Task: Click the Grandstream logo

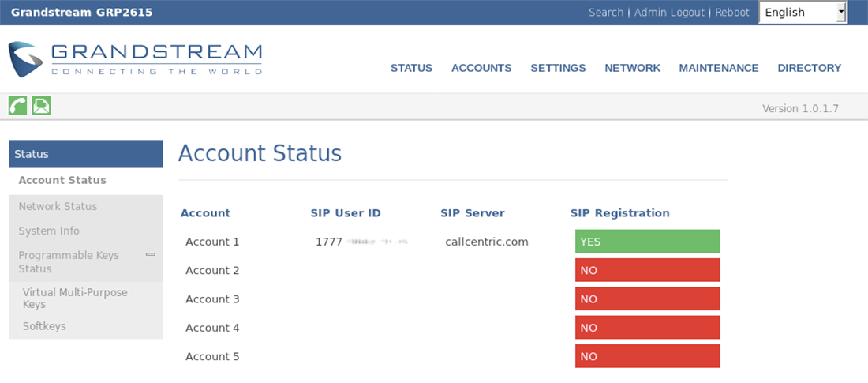Action: point(136,59)
